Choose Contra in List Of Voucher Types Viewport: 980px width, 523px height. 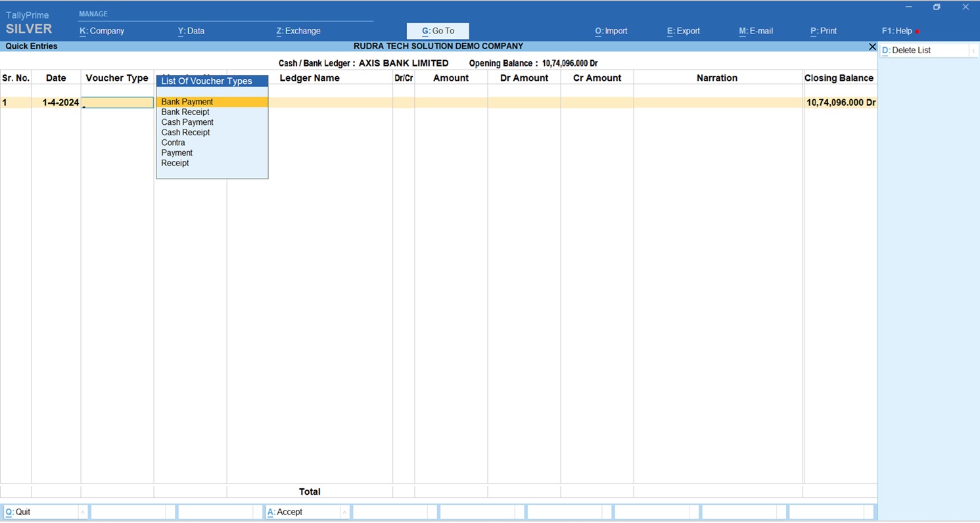[174, 143]
